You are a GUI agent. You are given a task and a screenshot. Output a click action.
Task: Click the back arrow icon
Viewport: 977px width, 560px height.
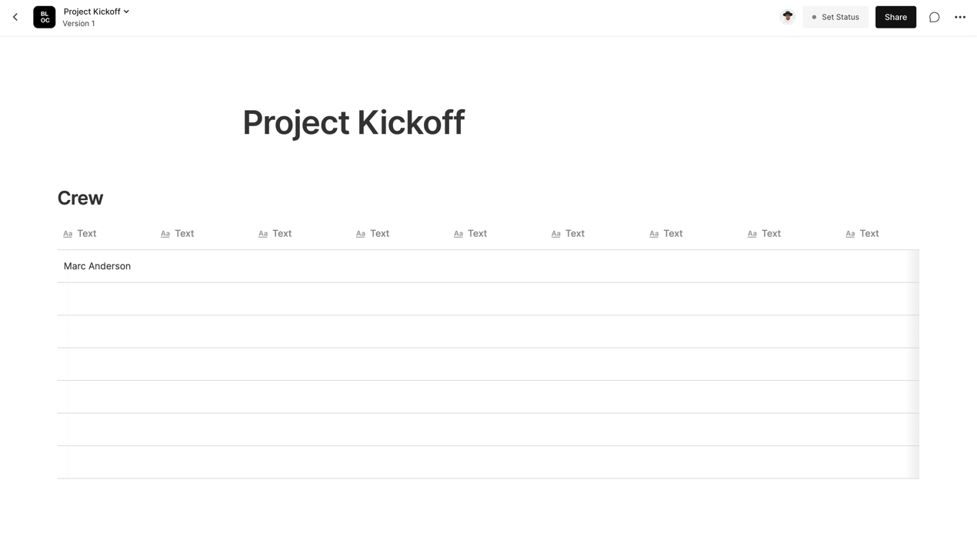coord(15,17)
